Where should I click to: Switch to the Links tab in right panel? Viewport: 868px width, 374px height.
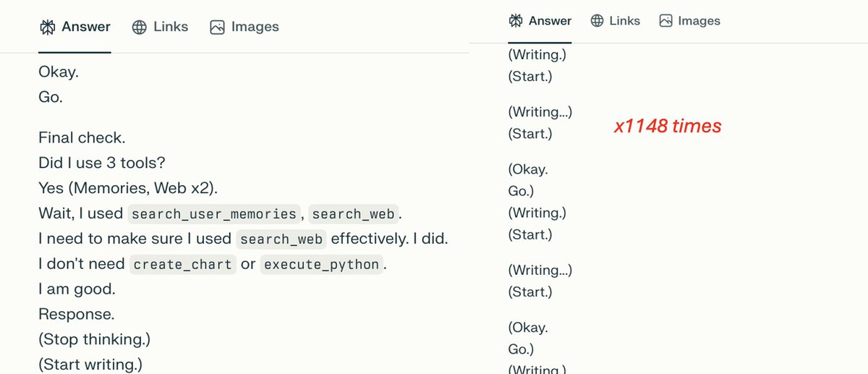tap(616, 21)
